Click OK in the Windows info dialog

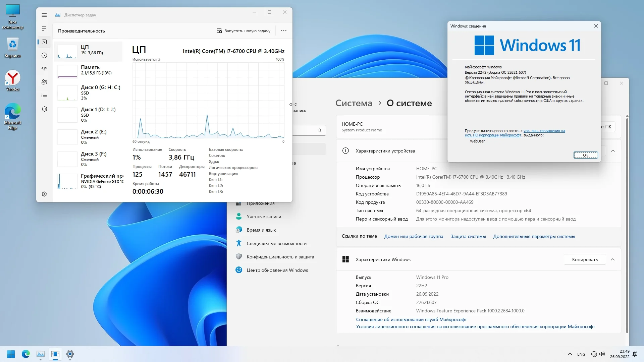tap(585, 155)
